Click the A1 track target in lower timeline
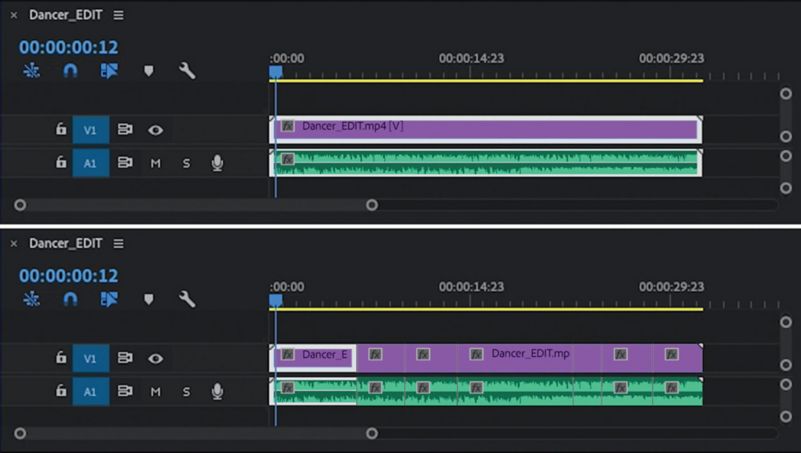Image resolution: width=801 pixels, height=453 pixels. 90,391
